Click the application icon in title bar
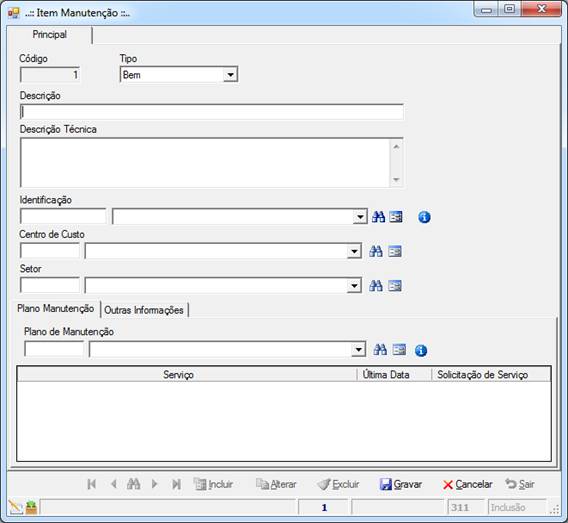Screen dimensions: 568x523 coord(14,13)
